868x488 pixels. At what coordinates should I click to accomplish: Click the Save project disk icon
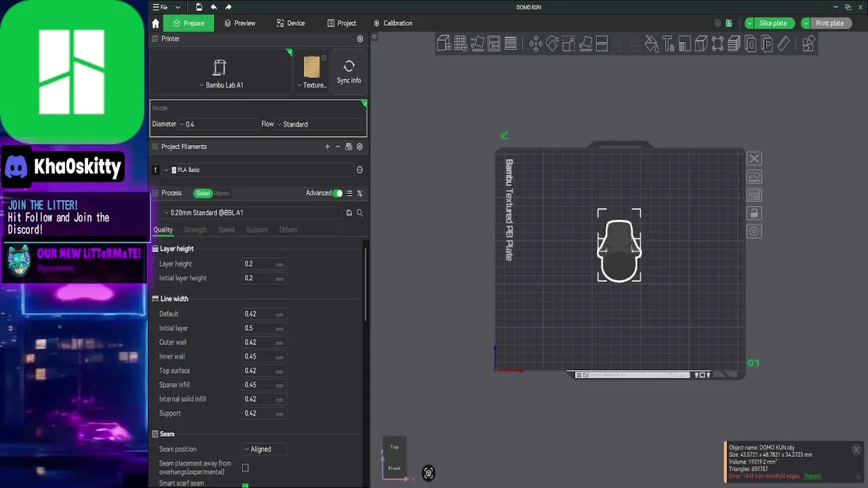click(199, 7)
